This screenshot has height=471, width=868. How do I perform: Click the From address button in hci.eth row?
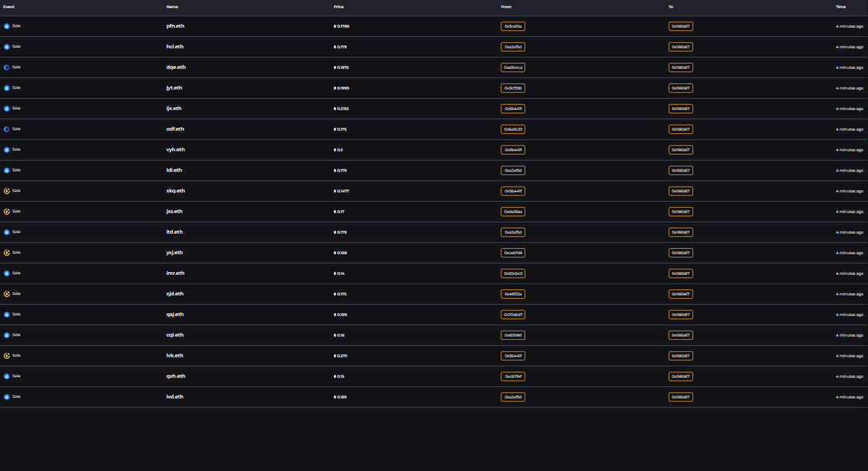(x=513, y=46)
